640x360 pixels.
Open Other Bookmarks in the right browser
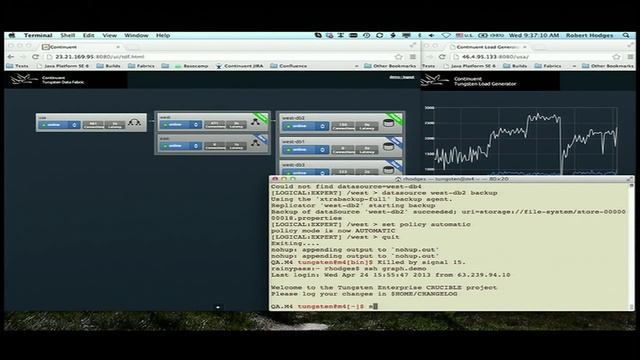point(608,66)
